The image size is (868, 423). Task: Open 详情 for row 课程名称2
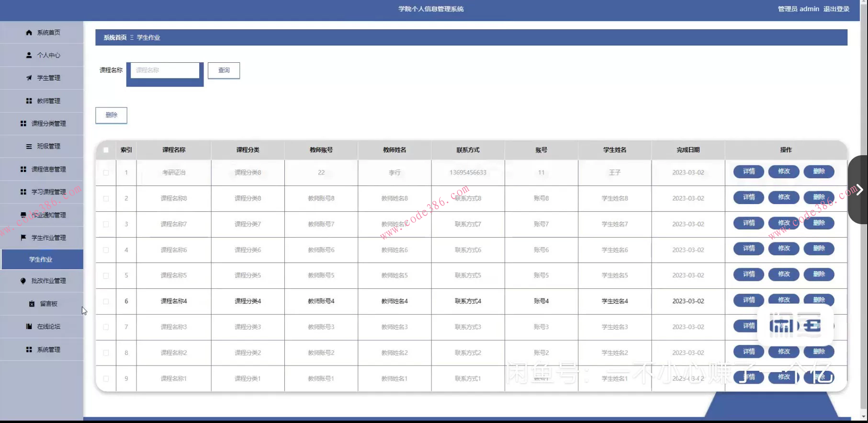coord(749,352)
